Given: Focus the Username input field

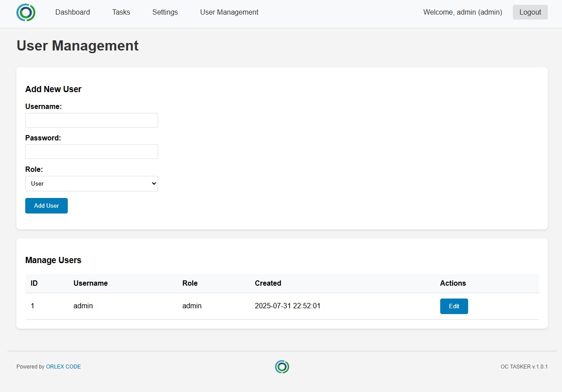Looking at the screenshot, I should tap(92, 120).
